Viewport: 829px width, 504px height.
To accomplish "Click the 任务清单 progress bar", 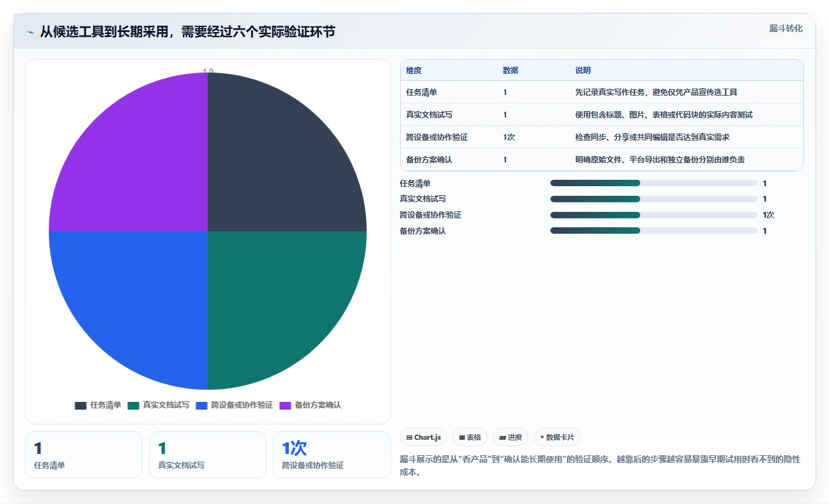I will click(654, 183).
